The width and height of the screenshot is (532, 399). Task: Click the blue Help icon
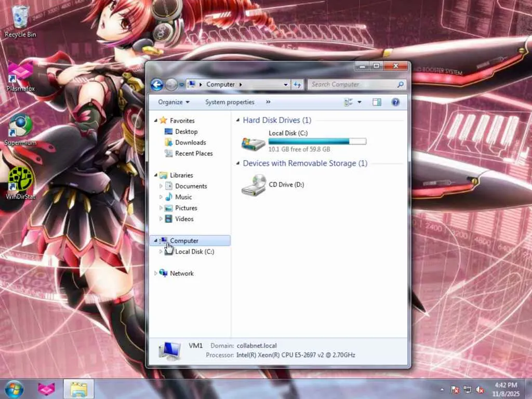click(x=395, y=102)
